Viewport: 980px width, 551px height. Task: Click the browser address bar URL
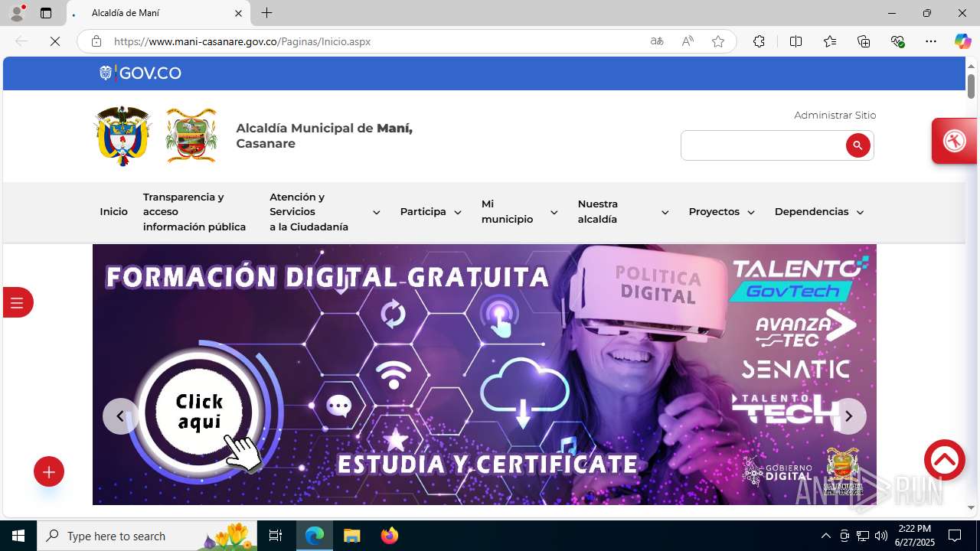point(242,41)
